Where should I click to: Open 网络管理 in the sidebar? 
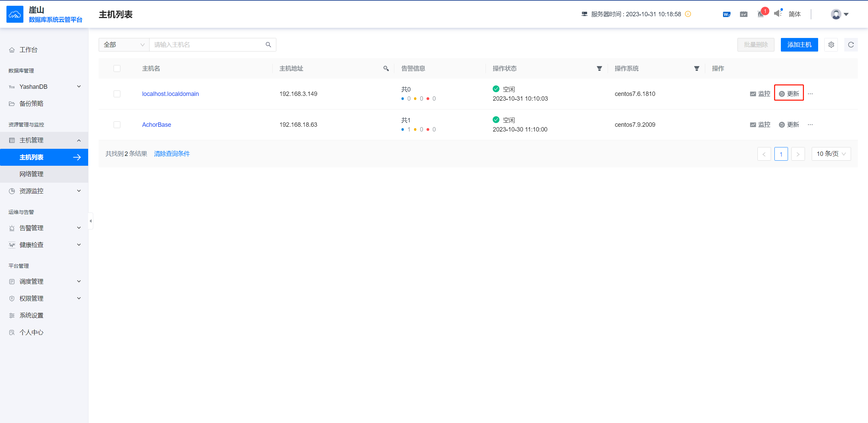[x=32, y=174]
